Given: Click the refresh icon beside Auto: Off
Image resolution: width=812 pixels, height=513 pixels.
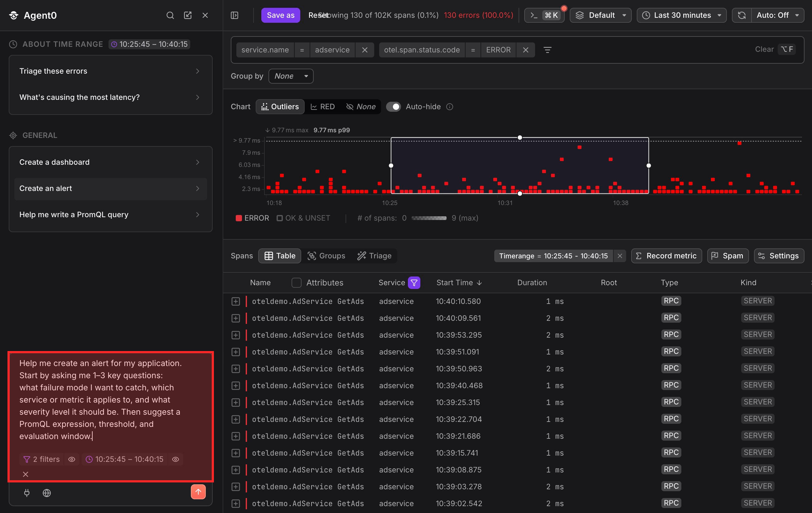Looking at the screenshot, I should pyautogui.click(x=742, y=15).
